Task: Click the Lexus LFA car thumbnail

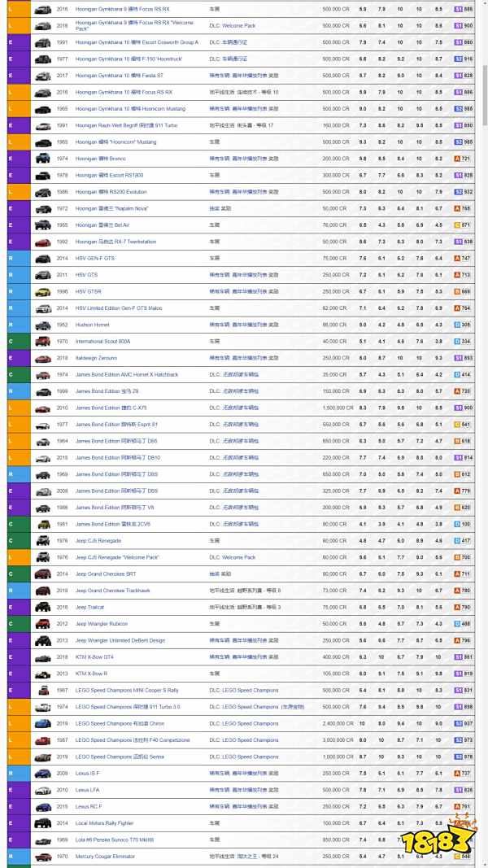Action: pyautogui.click(x=42, y=790)
